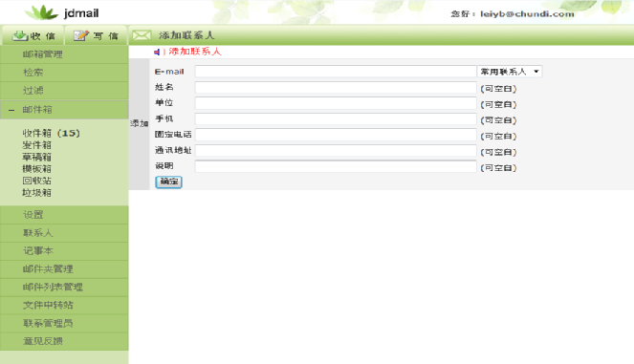This screenshot has height=364, width=634.
Task: Open the 草稿箱 folder
Action: (x=36, y=157)
